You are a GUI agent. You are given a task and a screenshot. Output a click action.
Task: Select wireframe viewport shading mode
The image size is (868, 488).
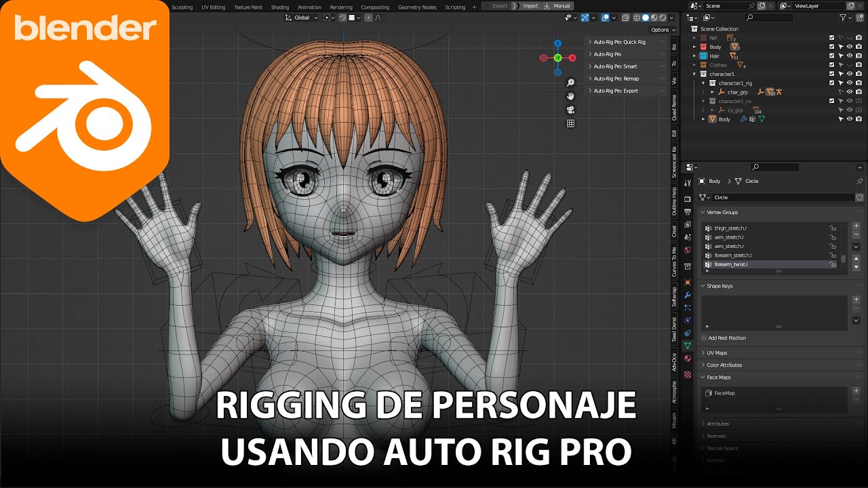point(637,18)
